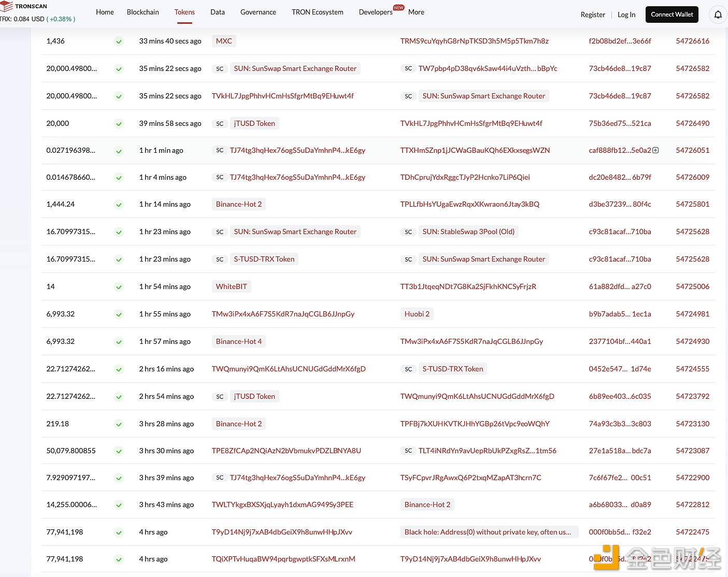Open block 54726616
Viewport: 728px width, 577px height.
(x=692, y=41)
